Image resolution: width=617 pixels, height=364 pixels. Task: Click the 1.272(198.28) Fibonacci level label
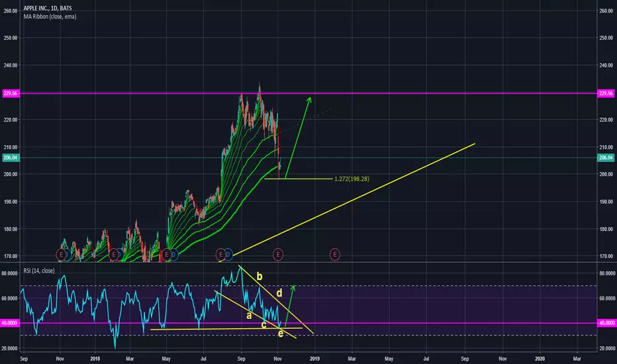click(352, 179)
